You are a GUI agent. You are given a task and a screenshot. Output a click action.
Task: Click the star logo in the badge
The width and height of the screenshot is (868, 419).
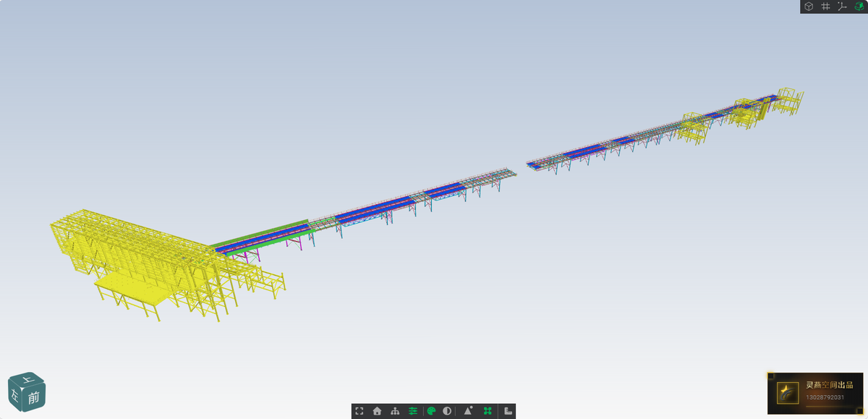point(788,394)
